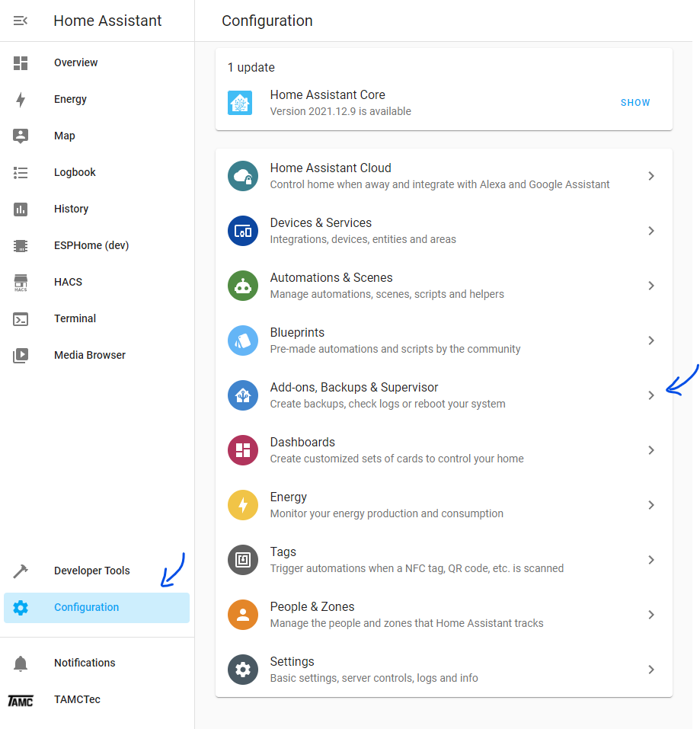Click the Notifications bell icon
Screen dimensions: 700x729
(21, 663)
